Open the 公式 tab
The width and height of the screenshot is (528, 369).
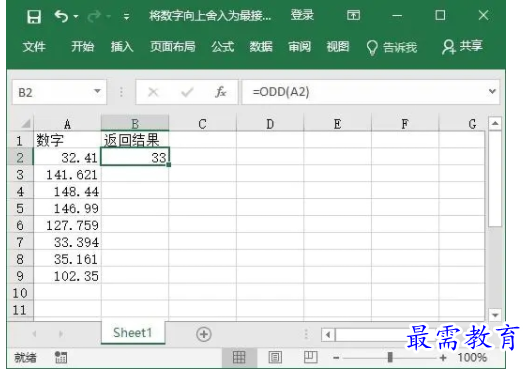(223, 46)
